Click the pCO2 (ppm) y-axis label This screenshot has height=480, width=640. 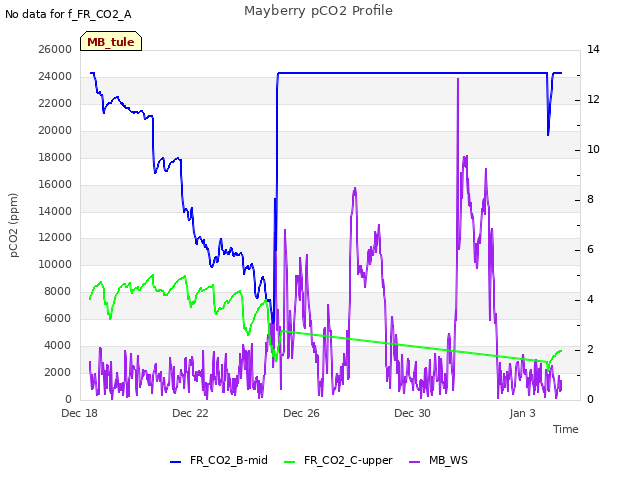14,225
